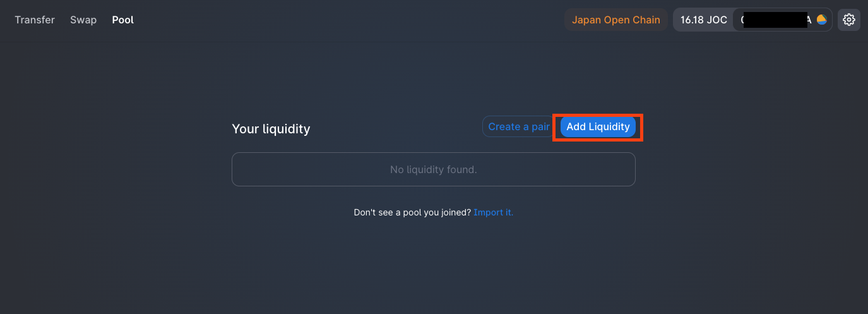This screenshot has width=868, height=314.
Task: View account details beside the JOC balance
Action: tap(782, 20)
